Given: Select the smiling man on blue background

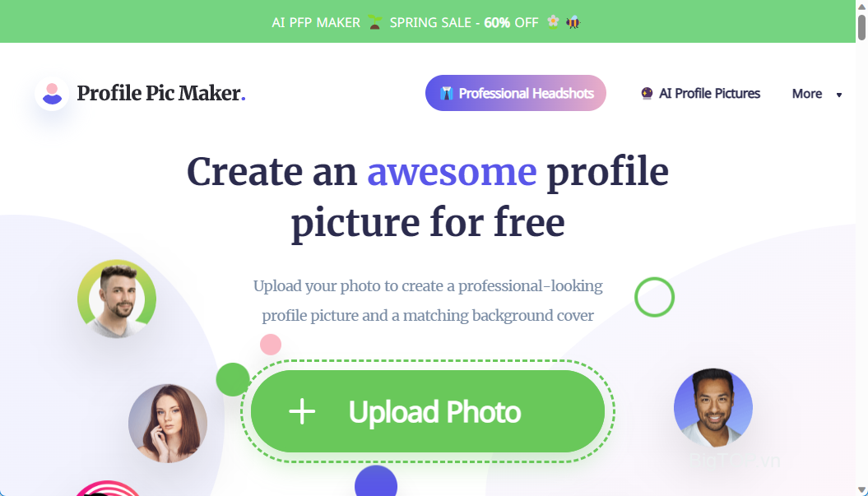Looking at the screenshot, I should [x=713, y=408].
